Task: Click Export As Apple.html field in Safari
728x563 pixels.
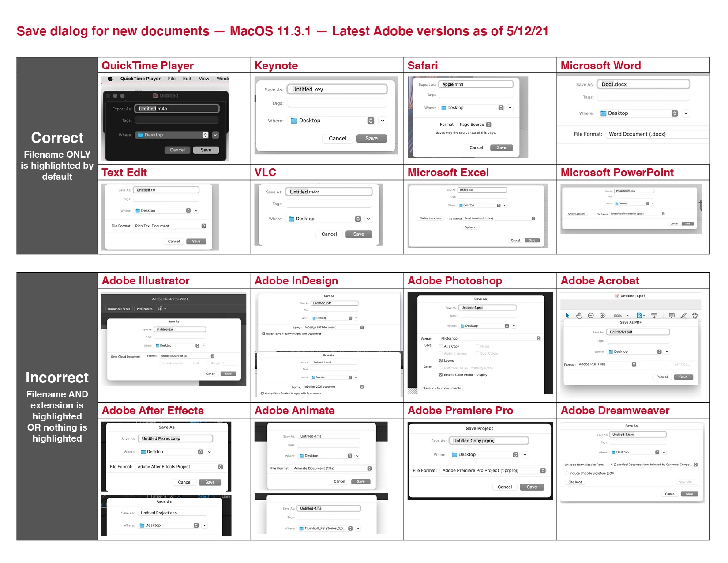Action: click(476, 84)
